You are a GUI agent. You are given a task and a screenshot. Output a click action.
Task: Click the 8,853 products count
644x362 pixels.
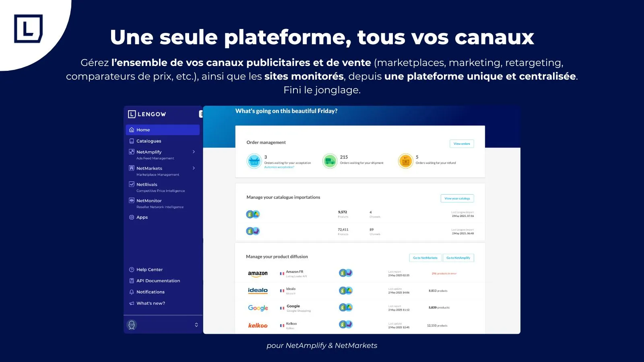tap(438, 291)
